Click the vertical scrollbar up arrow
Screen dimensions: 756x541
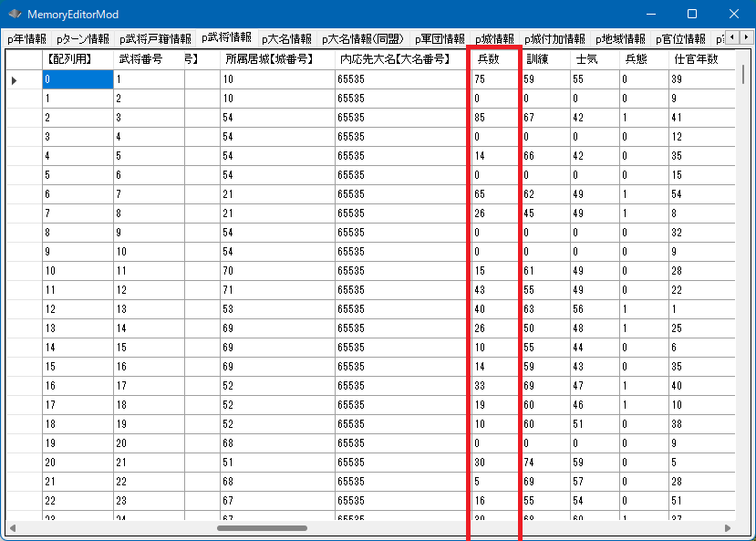coord(742,56)
